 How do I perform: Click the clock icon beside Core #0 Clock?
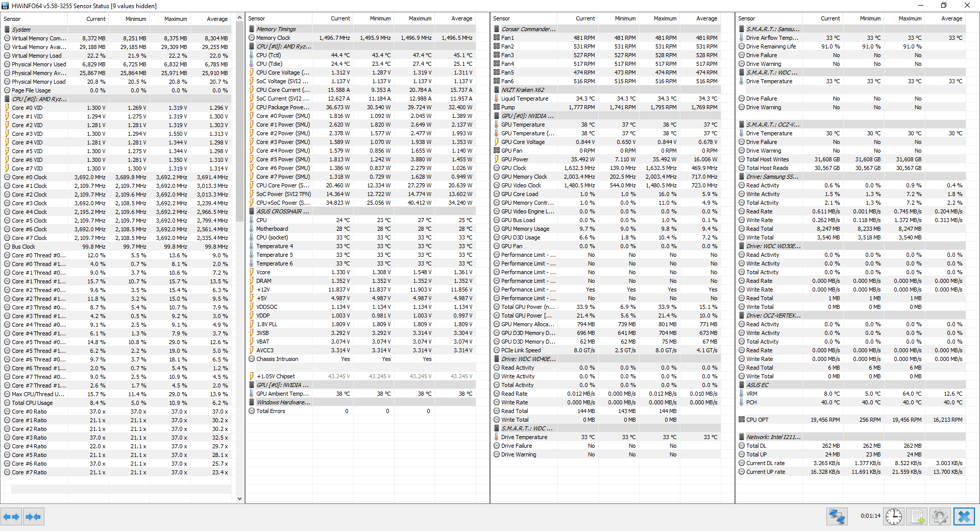tap(7, 177)
